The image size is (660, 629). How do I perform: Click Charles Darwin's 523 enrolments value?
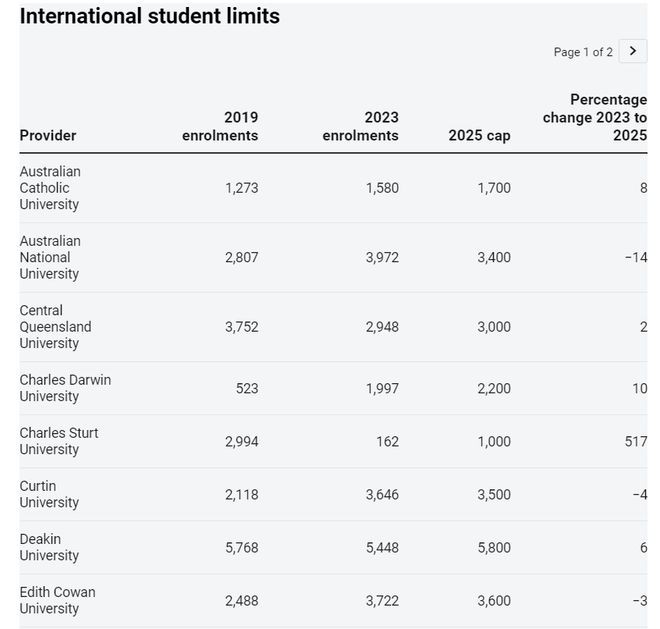click(246, 388)
